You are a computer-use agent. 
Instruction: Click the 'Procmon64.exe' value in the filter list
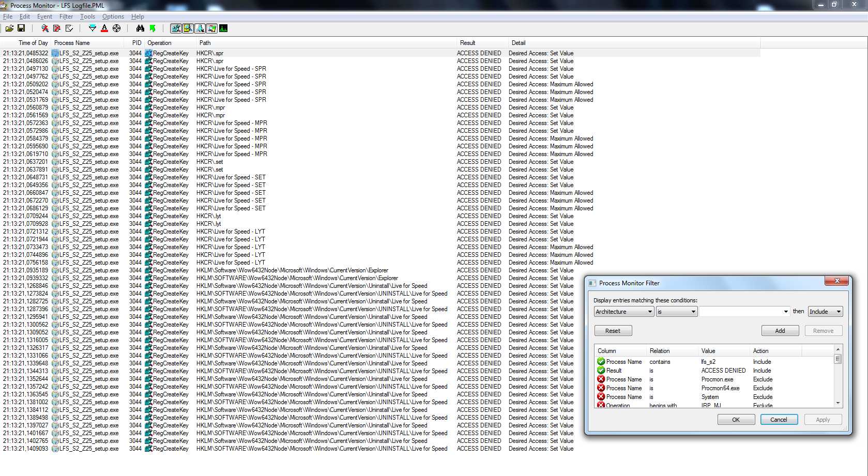(720, 388)
